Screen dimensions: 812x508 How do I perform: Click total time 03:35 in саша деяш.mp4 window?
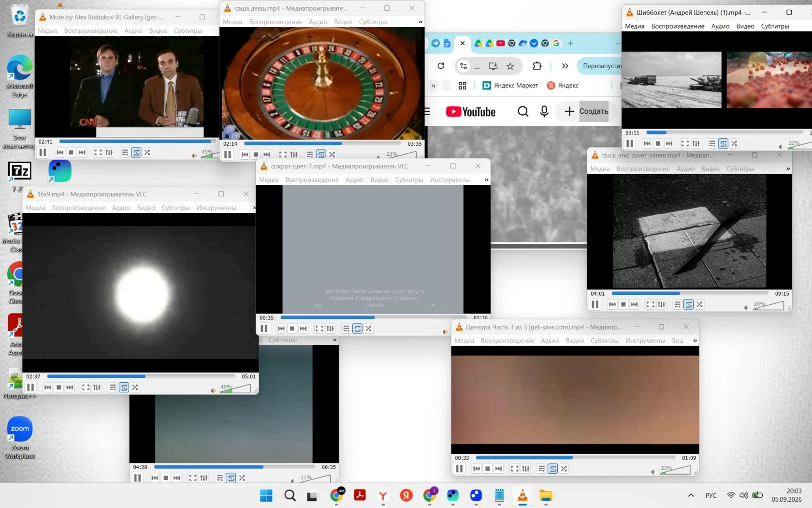[414, 144]
